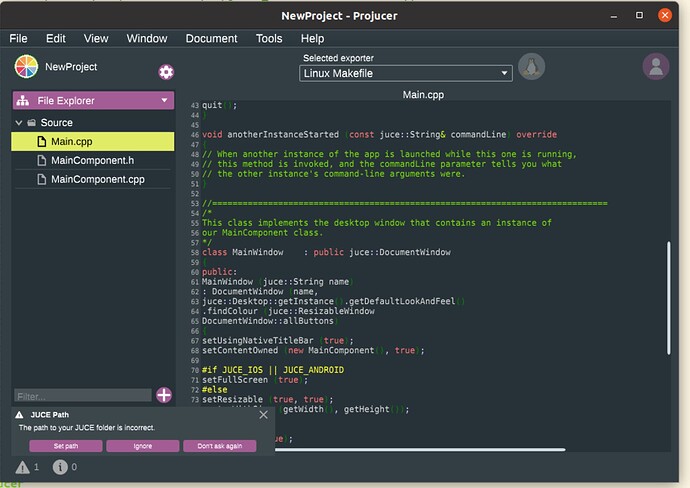The width and height of the screenshot is (690, 488).
Task: Open the Edit menu
Action: point(56,39)
